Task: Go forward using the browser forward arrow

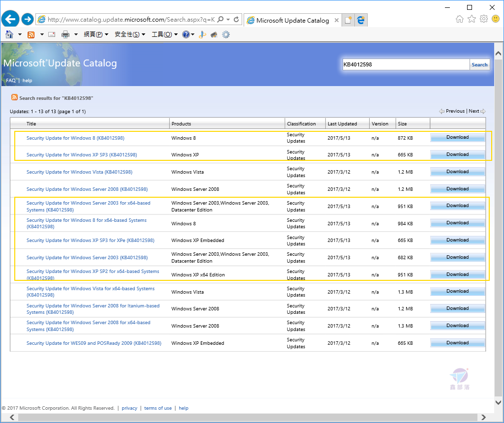Action: pyautogui.click(x=28, y=19)
